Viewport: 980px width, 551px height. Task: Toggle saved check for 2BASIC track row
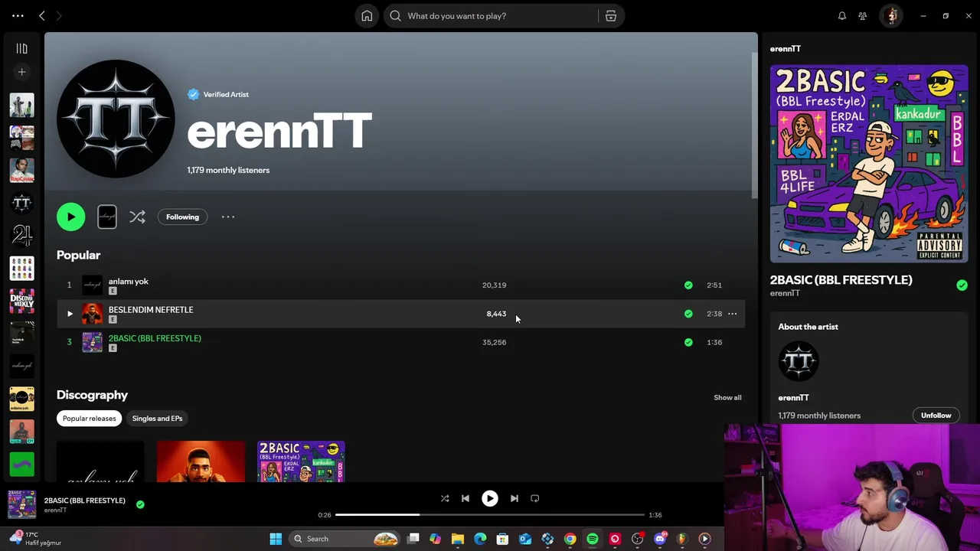688,342
